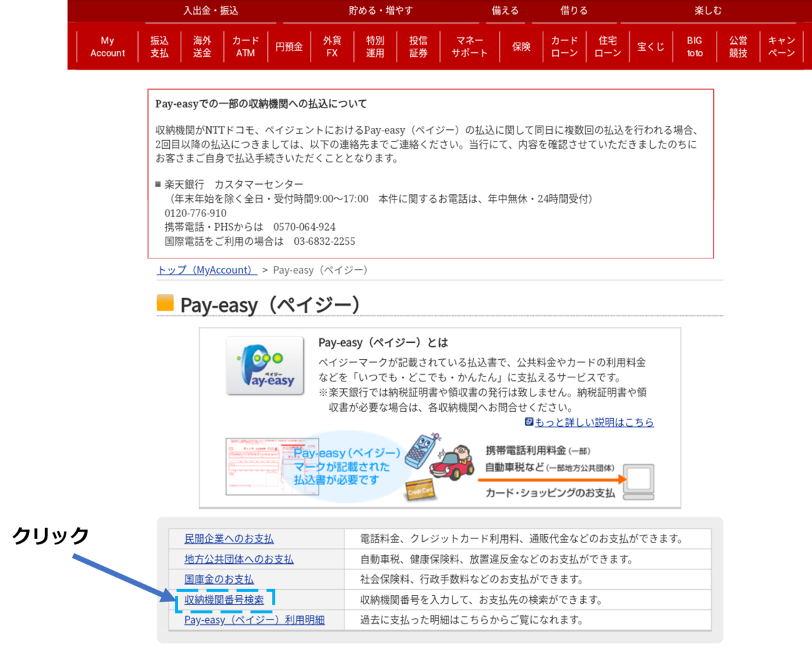Select the 備える category tab
This screenshot has height=654, width=812.
pyautogui.click(x=505, y=11)
